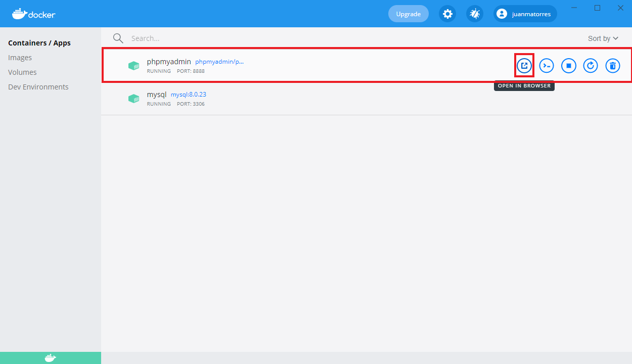Open Docker settings gear icon

point(447,14)
